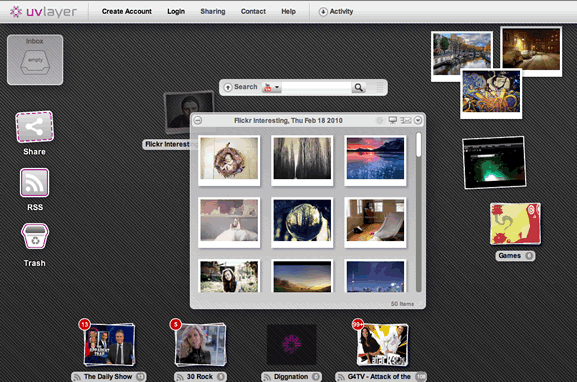Image resolution: width=577 pixels, height=382 pixels.
Task: Click the 30 Rock RSS icon
Action: click(180, 377)
